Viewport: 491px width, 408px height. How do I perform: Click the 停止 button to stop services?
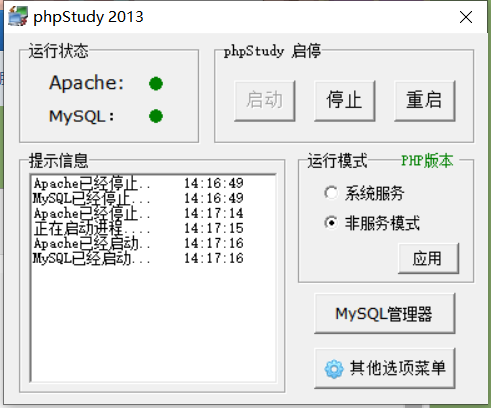pyautogui.click(x=344, y=100)
